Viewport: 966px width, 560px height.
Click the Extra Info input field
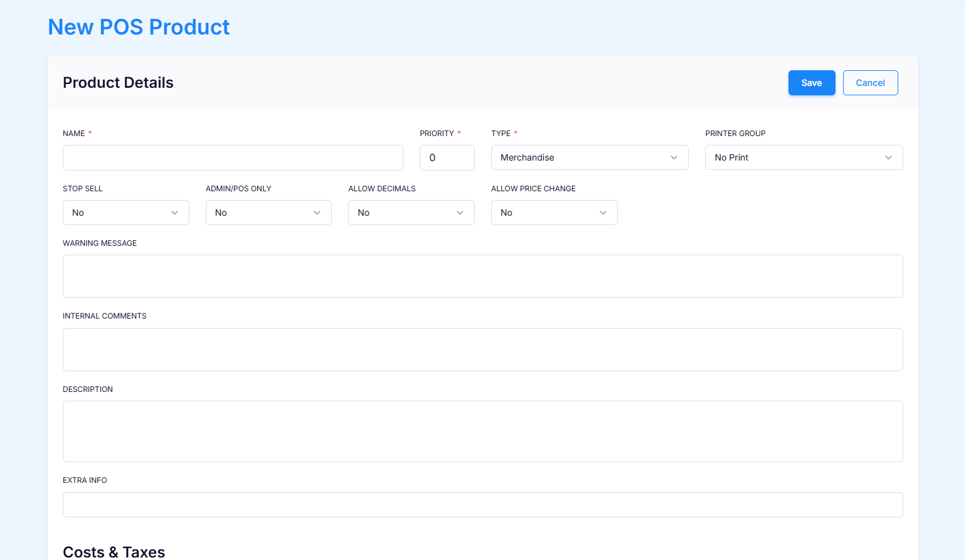click(x=483, y=505)
